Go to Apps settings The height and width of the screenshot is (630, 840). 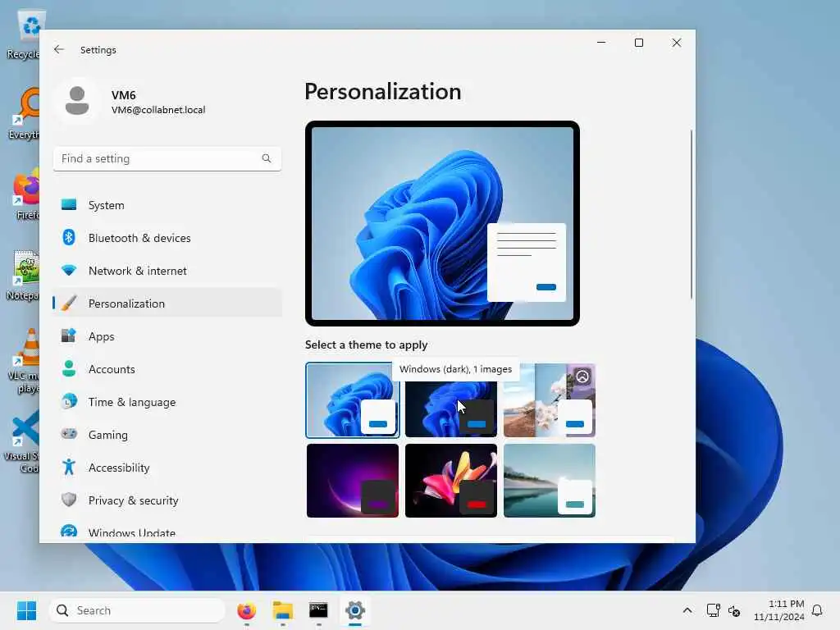(167, 336)
